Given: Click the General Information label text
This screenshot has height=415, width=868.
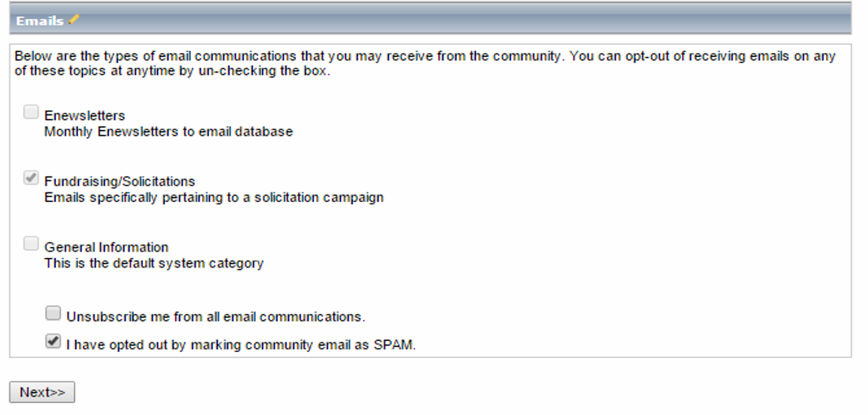Looking at the screenshot, I should coord(107,247).
